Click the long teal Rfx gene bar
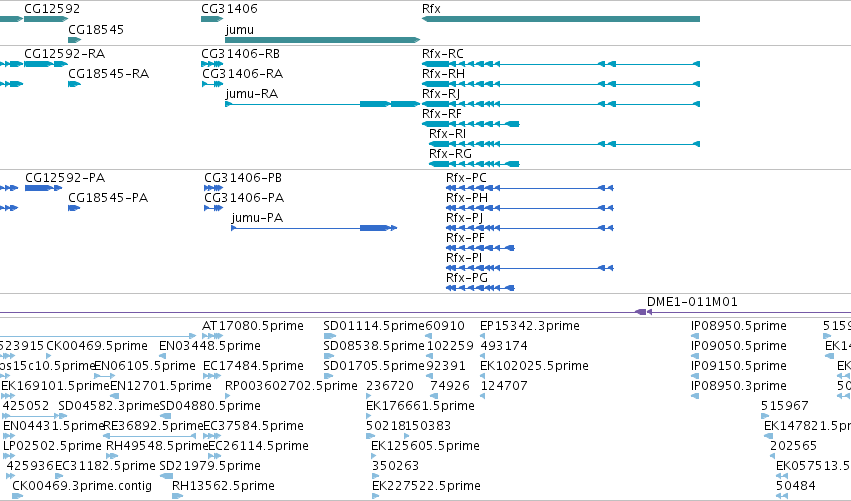851x501 pixels. 561,19
